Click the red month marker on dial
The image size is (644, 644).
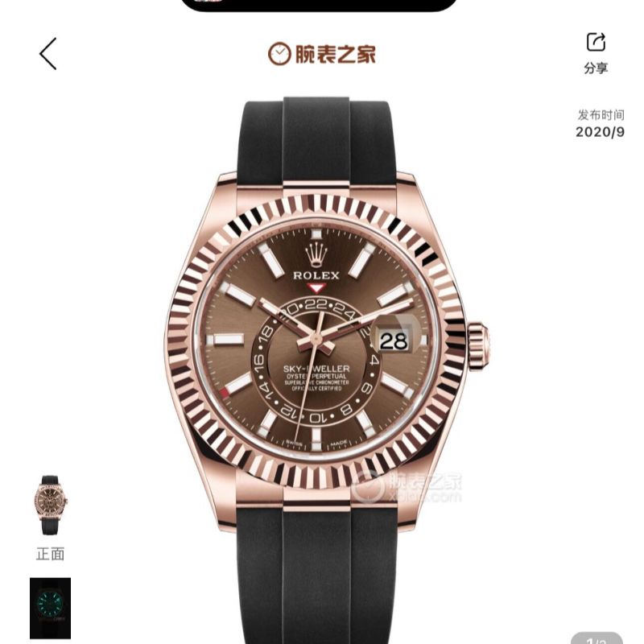click(x=225, y=393)
